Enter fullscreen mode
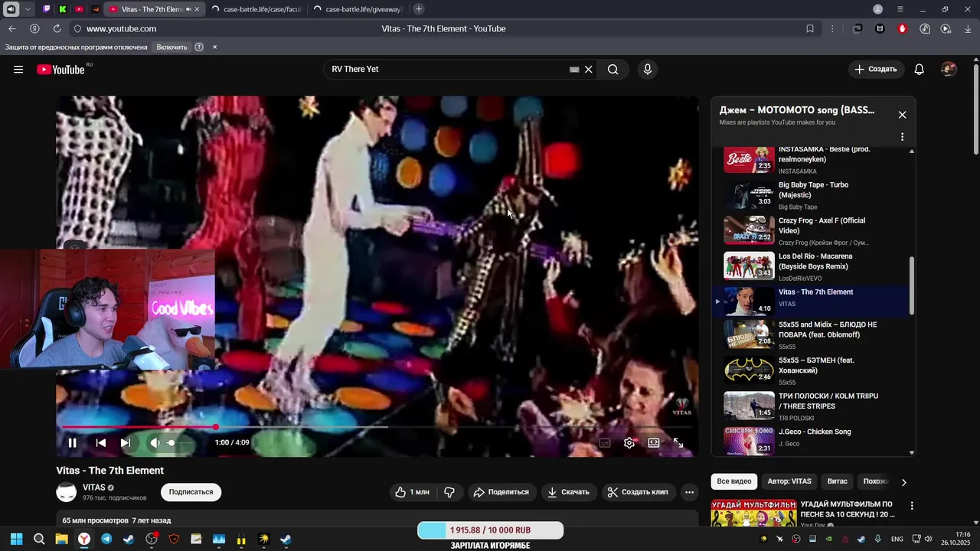Viewport: 980px width, 551px height. [678, 442]
